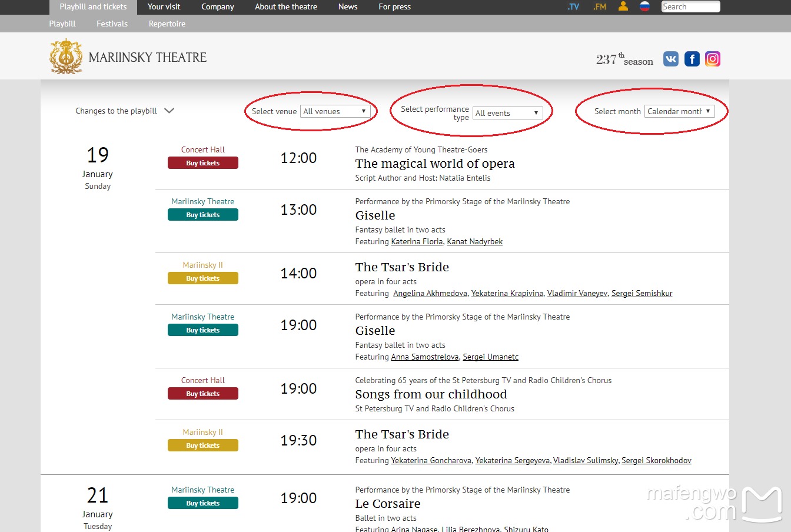Open Yekaterina Krapivina performer link
791x532 pixels.
pos(507,293)
